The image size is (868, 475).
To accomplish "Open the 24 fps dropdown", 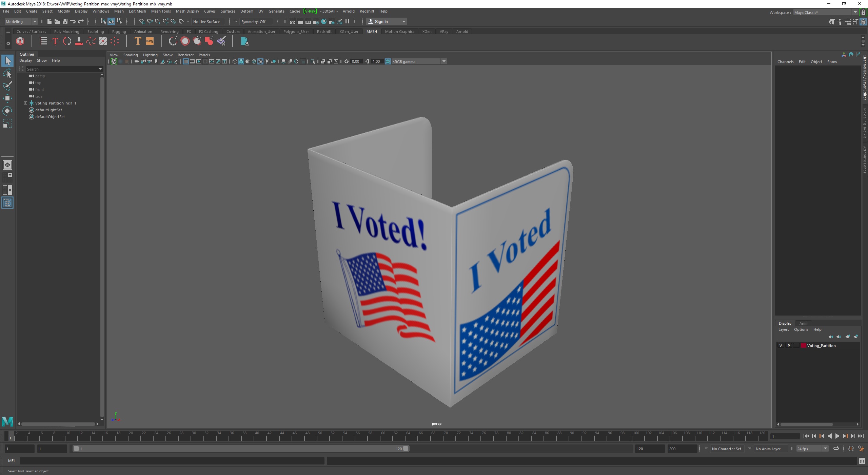I will 812,449.
